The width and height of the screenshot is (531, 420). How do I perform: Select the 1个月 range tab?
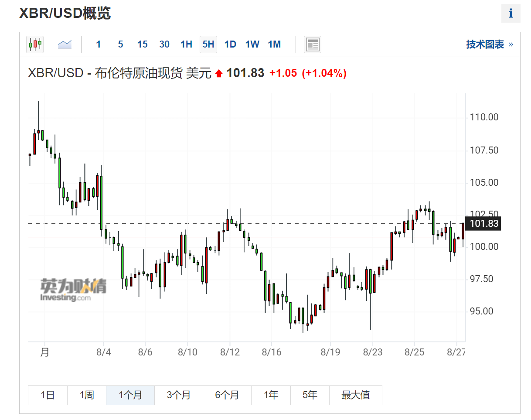pos(130,395)
